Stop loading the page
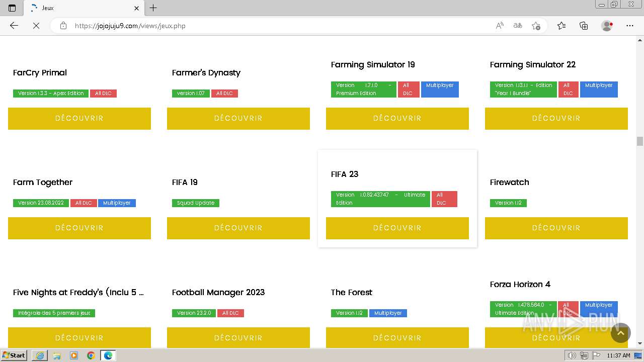This screenshot has height=362, width=644. [36, 26]
